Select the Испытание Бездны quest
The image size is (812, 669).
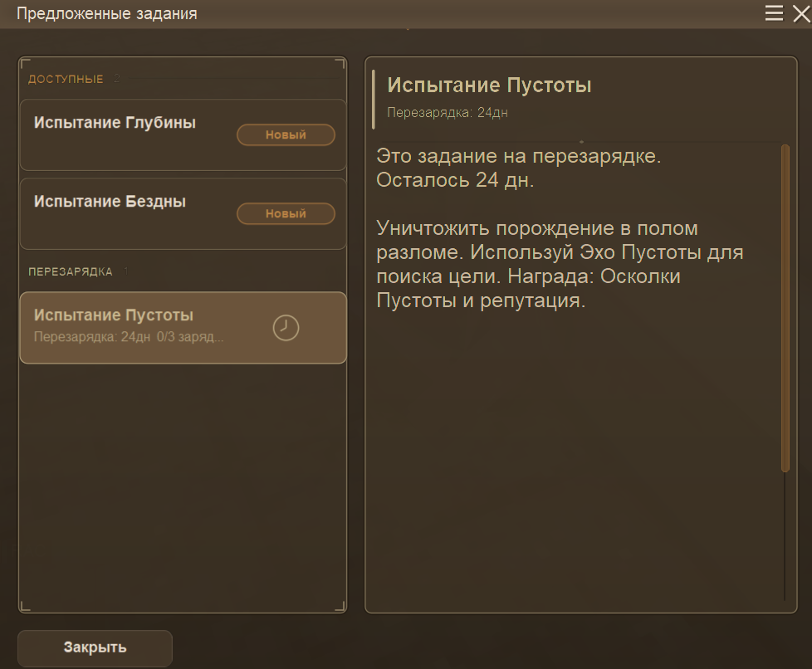[183, 214]
